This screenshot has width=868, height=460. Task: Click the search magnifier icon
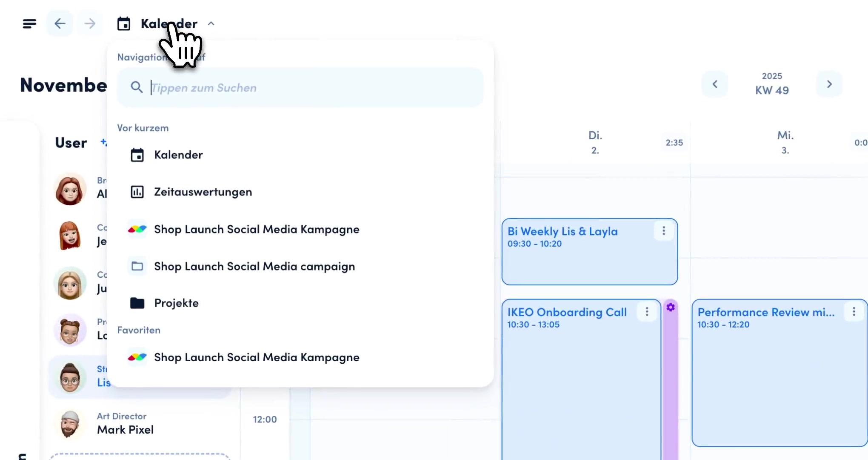pos(137,87)
